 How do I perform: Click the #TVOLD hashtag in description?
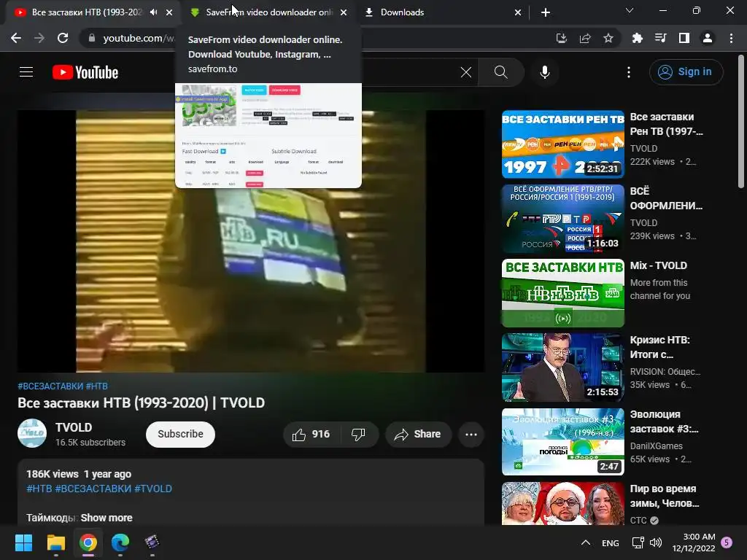pyautogui.click(x=153, y=489)
